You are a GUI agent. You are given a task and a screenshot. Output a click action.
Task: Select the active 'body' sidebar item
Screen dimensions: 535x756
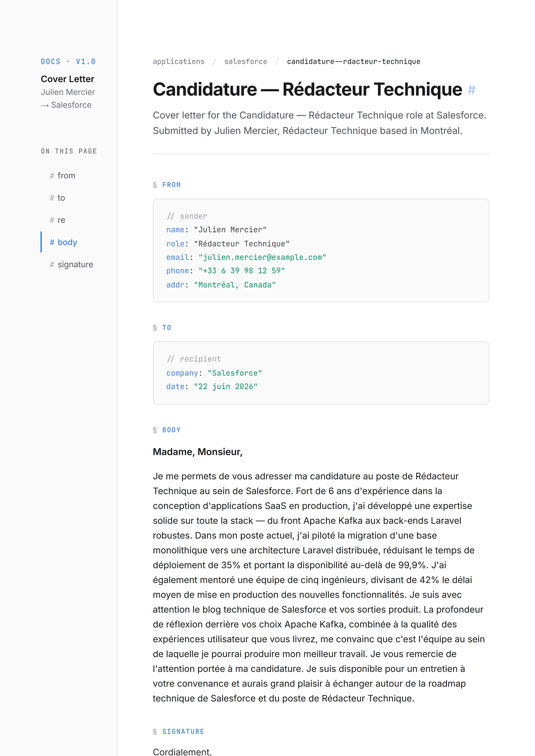pos(63,242)
